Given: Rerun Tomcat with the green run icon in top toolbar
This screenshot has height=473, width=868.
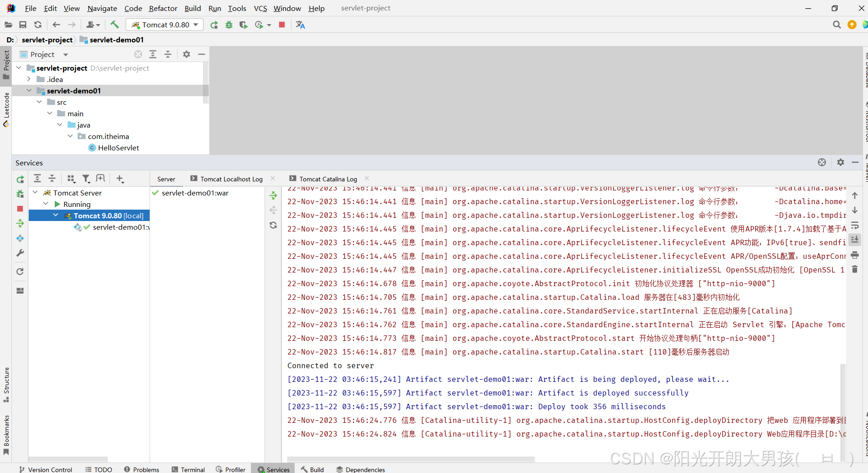Looking at the screenshot, I should pos(214,25).
